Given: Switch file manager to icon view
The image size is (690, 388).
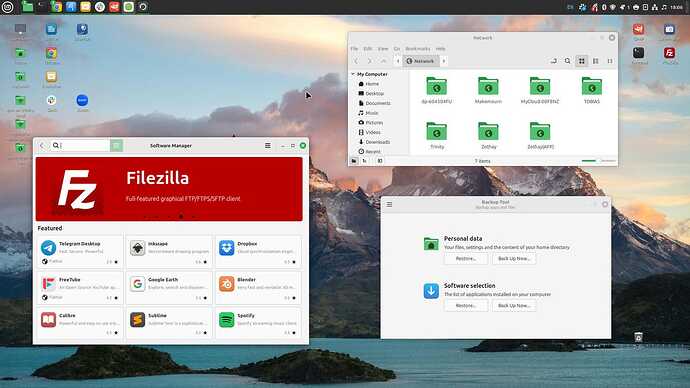Looking at the screenshot, I should click(582, 61).
